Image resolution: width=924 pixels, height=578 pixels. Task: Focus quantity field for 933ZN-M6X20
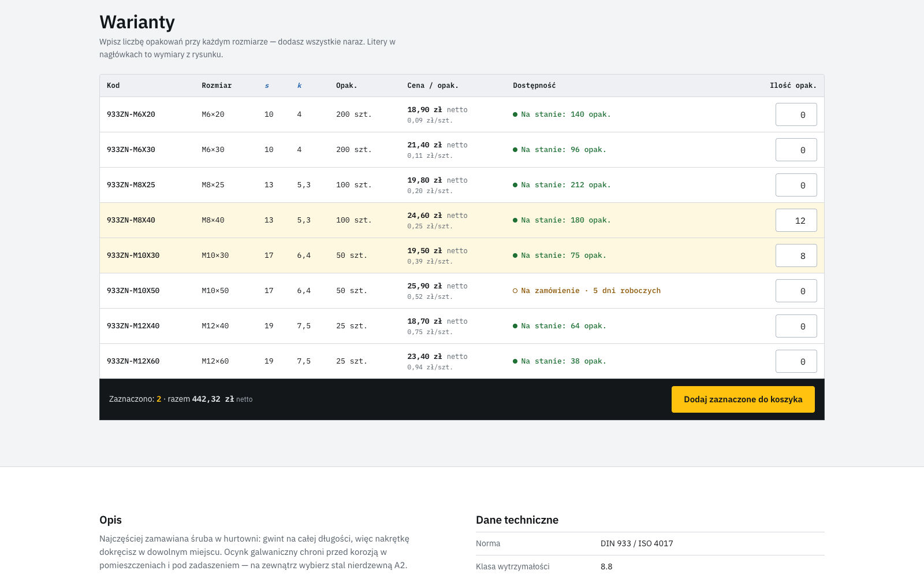(796, 114)
